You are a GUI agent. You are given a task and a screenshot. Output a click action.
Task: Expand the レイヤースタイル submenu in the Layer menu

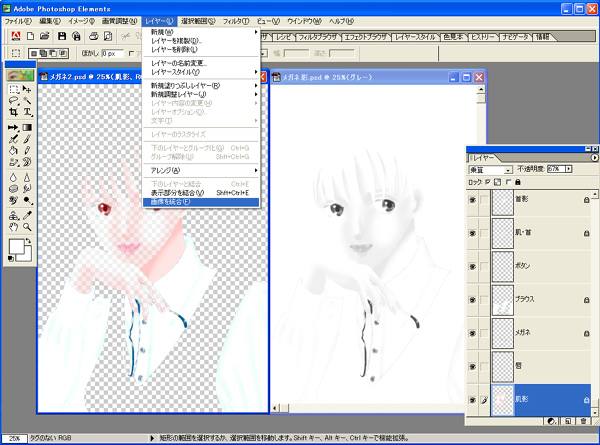click(x=201, y=72)
